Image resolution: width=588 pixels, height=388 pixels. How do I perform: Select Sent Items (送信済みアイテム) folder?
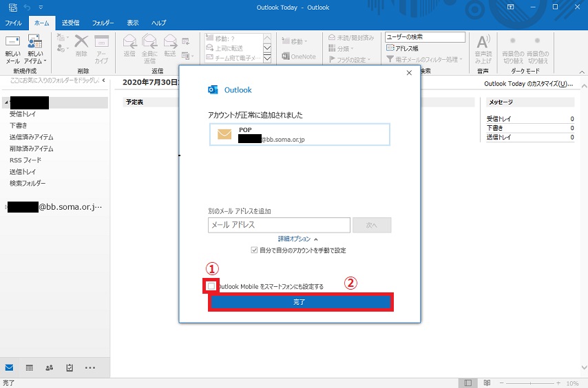(32, 137)
